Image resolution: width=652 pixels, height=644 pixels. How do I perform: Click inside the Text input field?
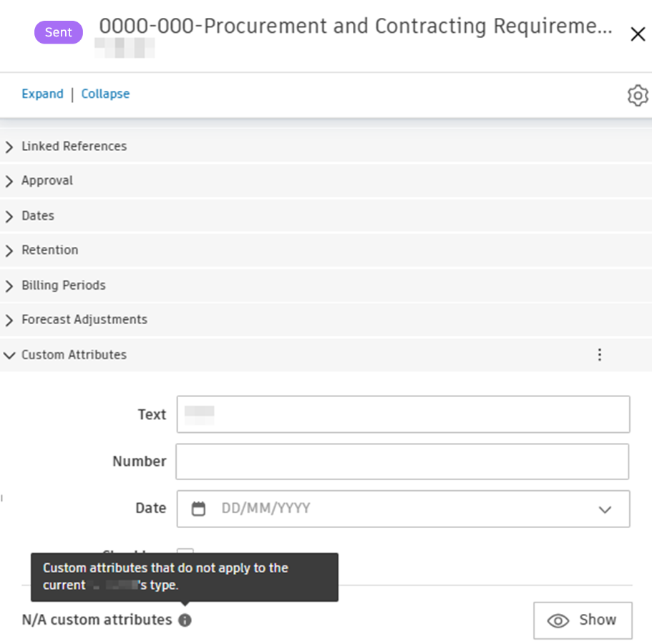(x=401, y=414)
